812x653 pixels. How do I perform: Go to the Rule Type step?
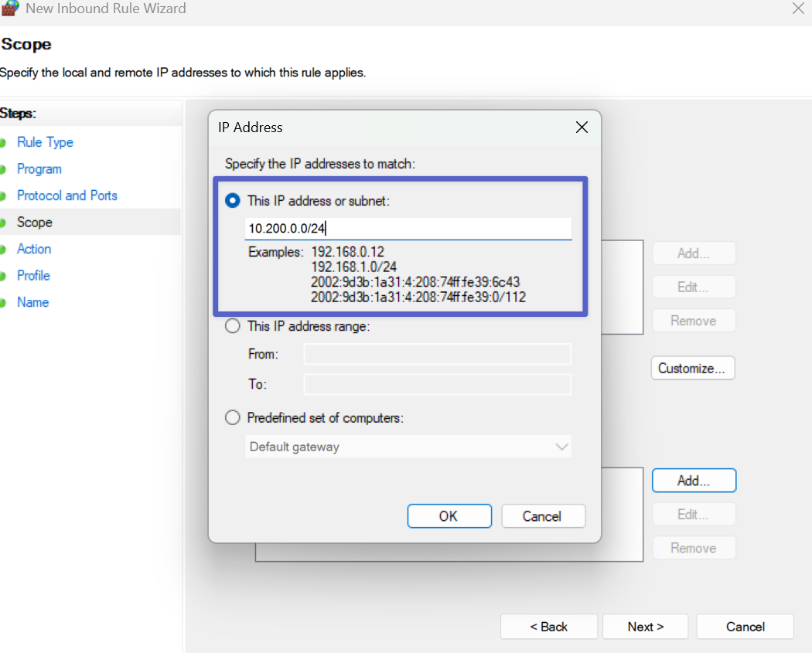click(45, 142)
